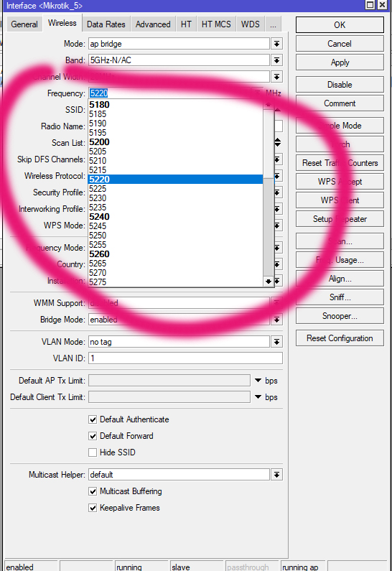Click the Band field showing 5GHz-N/AC

179,60
